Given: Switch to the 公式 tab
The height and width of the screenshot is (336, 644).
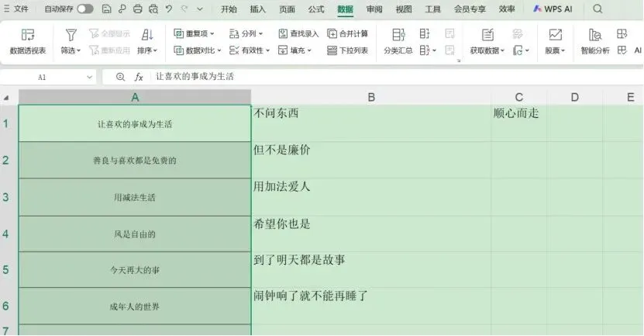Looking at the screenshot, I should pyautogui.click(x=316, y=9).
